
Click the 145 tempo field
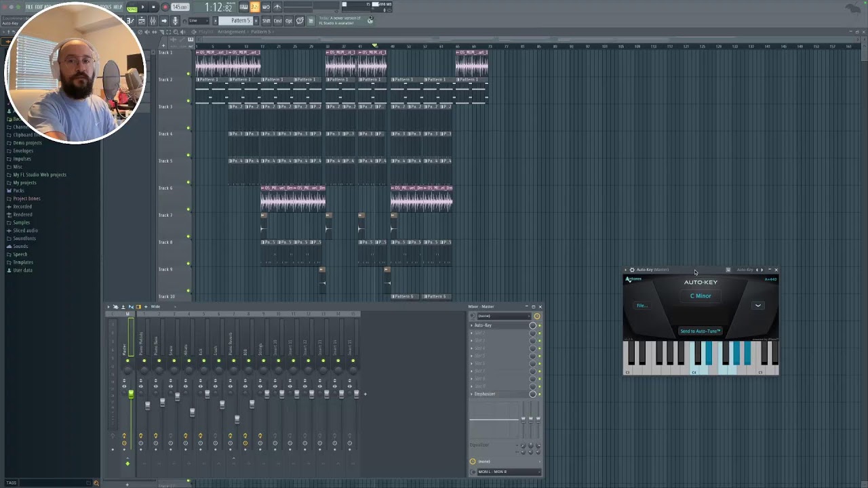[180, 7]
